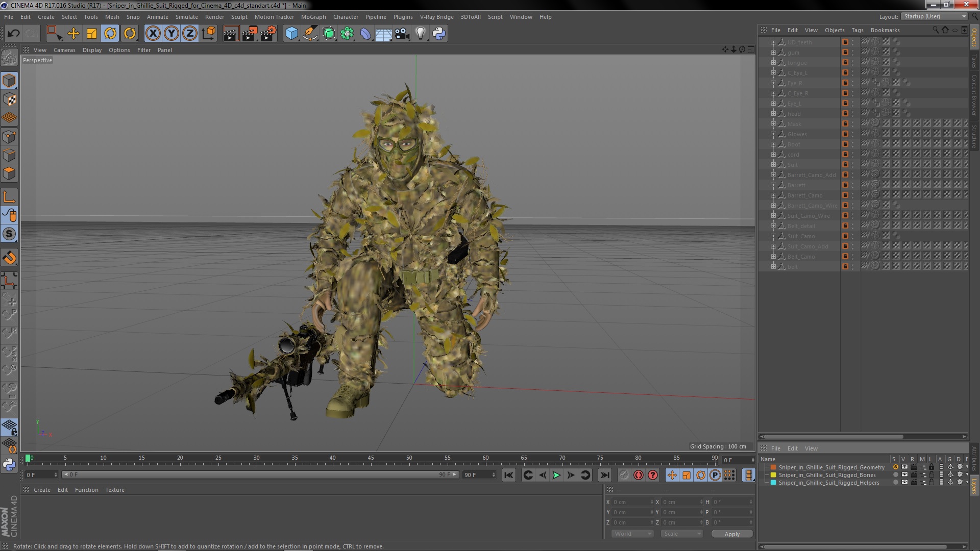
Task: Switch to Content Browser side tab
Action: 974,95
